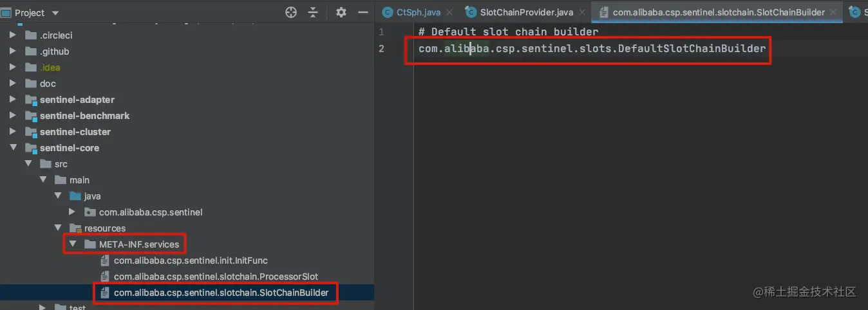Collapse the main folder

43,180
